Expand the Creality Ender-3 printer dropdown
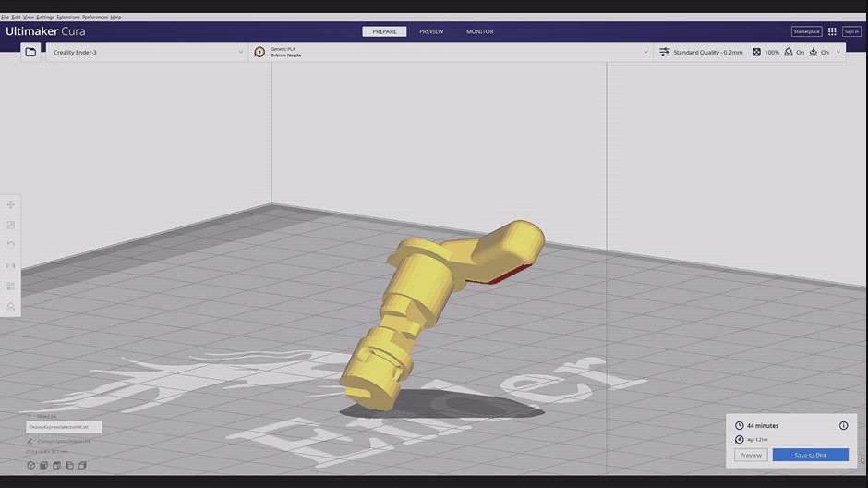868x488 pixels. [148, 53]
